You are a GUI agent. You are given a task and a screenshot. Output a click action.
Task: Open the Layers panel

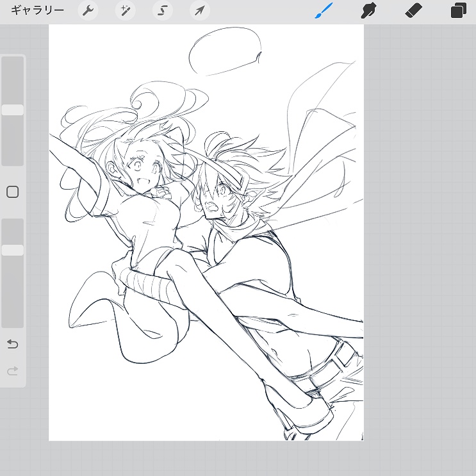[x=458, y=11]
